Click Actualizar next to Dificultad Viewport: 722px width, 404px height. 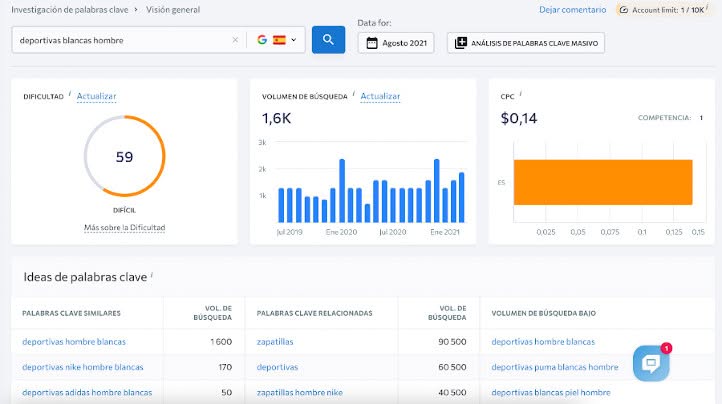(x=96, y=96)
